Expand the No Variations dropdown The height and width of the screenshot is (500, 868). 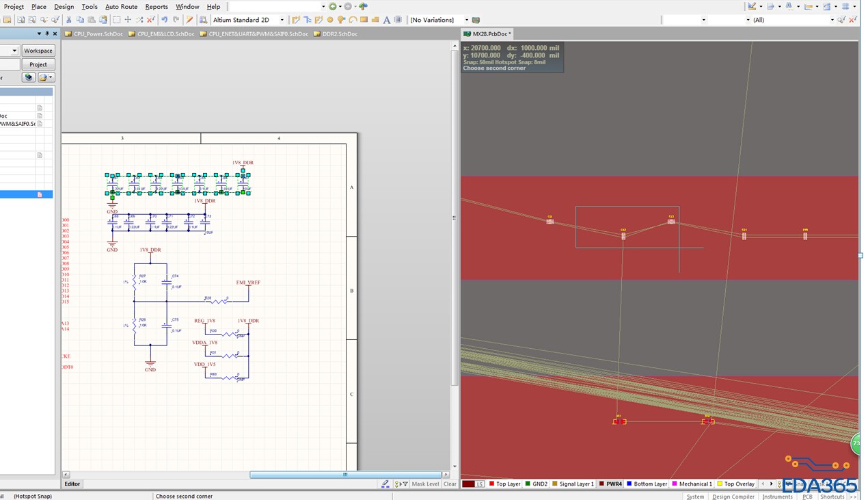[467, 20]
